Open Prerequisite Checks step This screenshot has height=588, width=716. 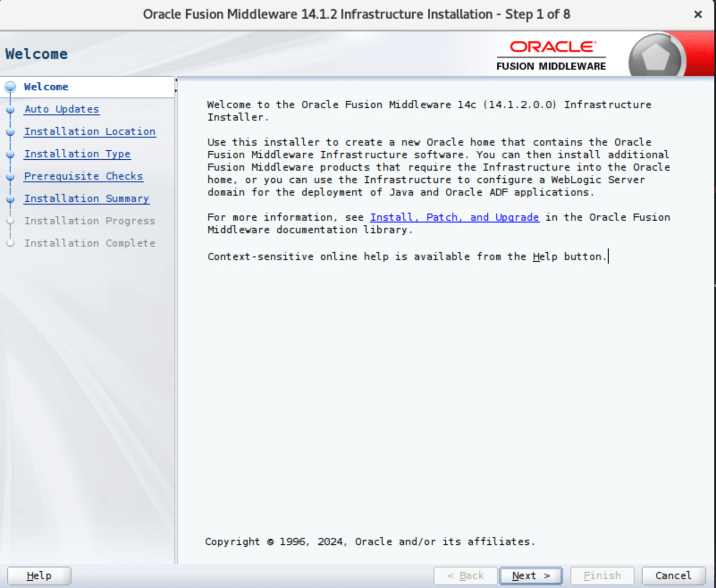click(83, 176)
